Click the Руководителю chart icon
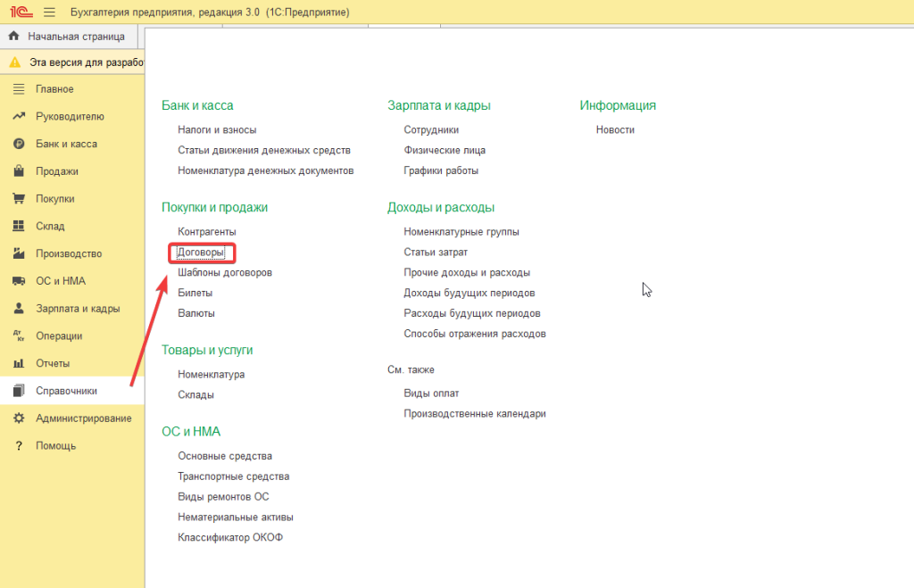 18,116
